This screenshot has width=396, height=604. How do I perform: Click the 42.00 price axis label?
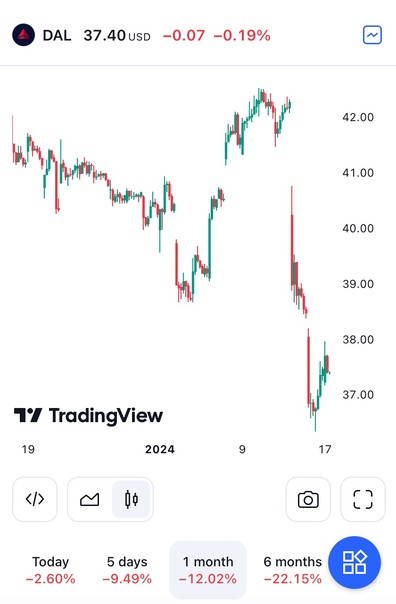coord(358,117)
